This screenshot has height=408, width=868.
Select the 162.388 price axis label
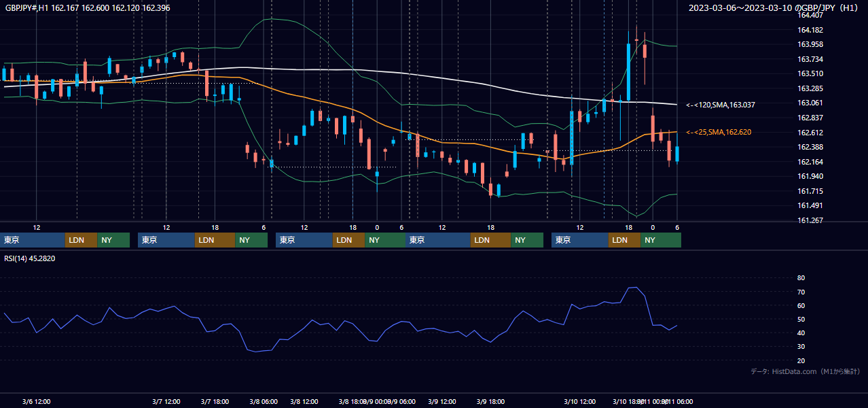[810, 147]
